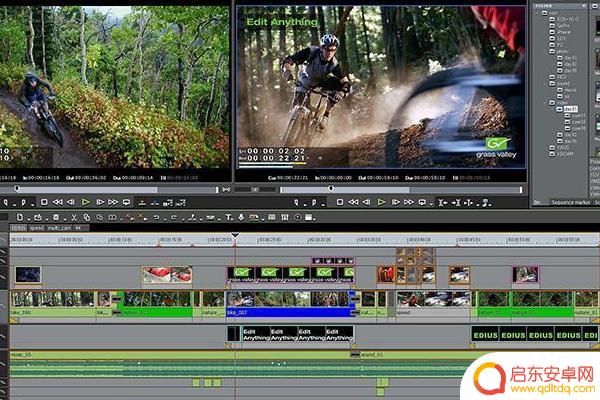Toggle loop playback in the Player
Viewport: 600px width, 400px height.
tap(126, 202)
